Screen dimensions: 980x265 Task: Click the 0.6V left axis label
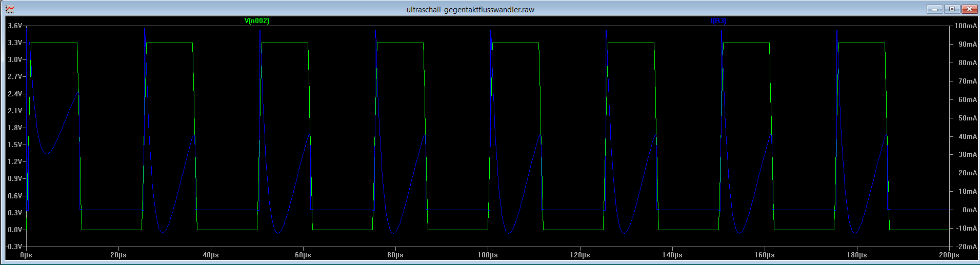click(x=15, y=196)
